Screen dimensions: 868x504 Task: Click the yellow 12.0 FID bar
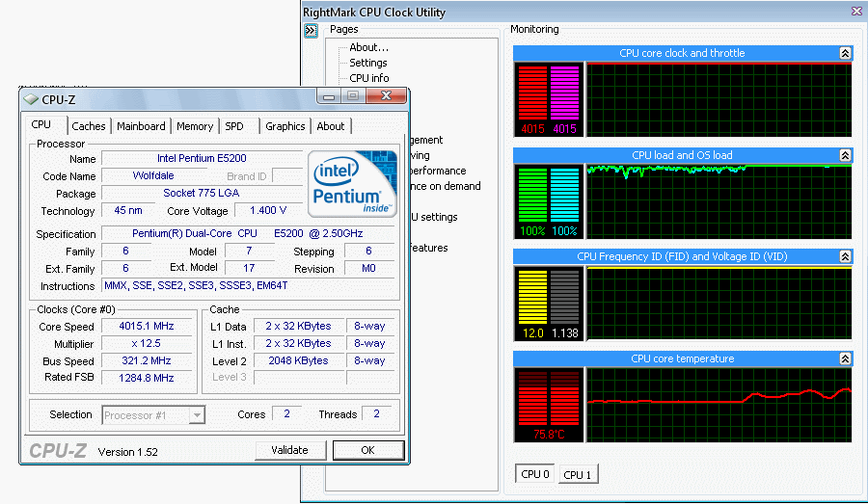coord(532,297)
